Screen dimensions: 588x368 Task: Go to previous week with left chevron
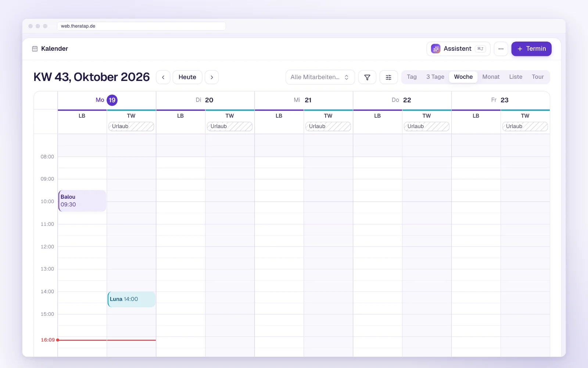163,77
